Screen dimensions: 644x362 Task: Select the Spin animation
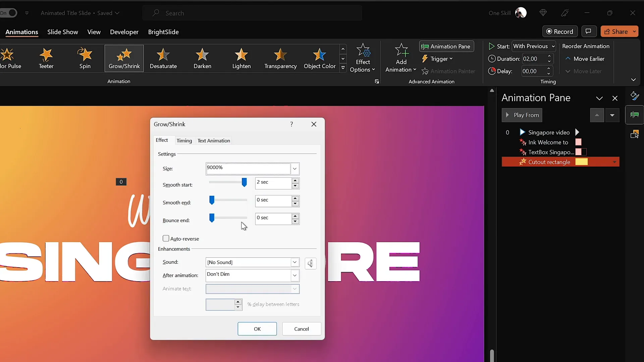(85, 58)
